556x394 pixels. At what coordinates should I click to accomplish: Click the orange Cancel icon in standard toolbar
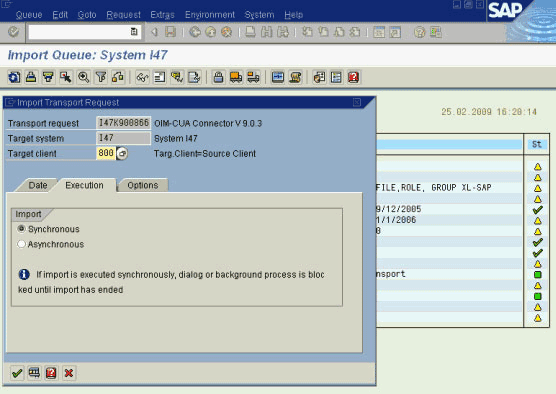(x=227, y=32)
